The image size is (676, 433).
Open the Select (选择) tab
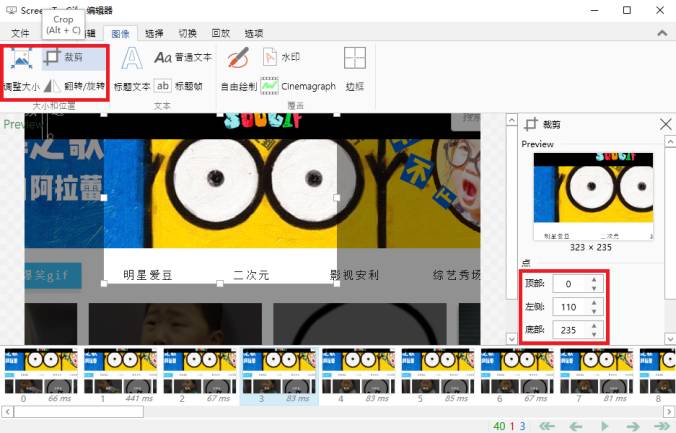point(154,33)
